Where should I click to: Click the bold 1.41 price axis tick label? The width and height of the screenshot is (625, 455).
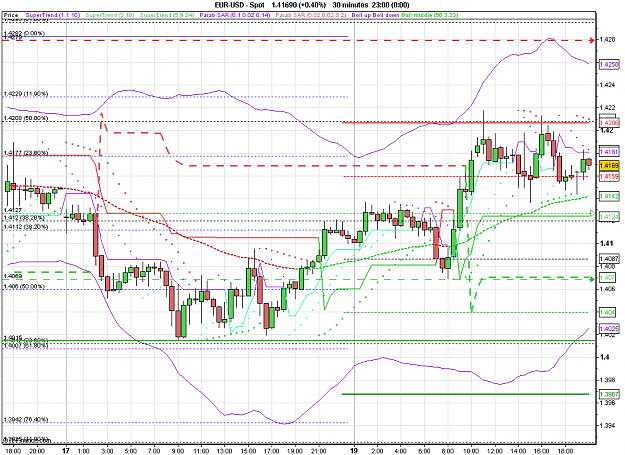coord(606,243)
